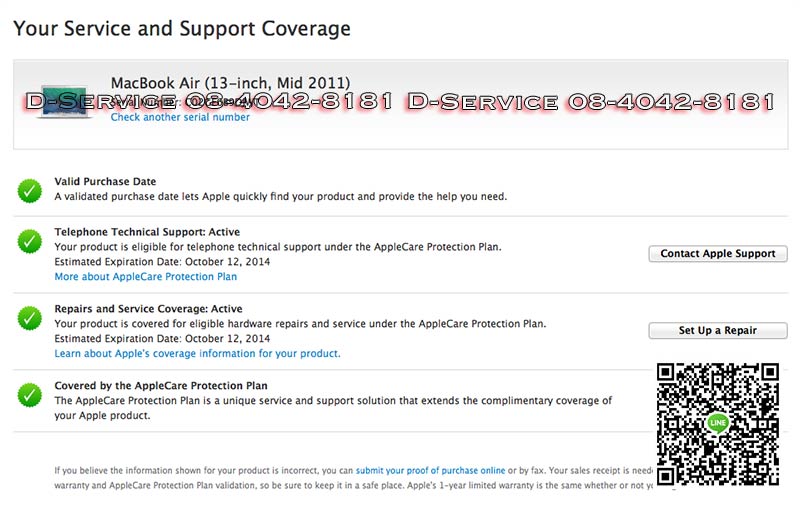Screen dimensions: 800x505
Task: Follow Learn about Apple's coverage information link
Action: [197, 353]
